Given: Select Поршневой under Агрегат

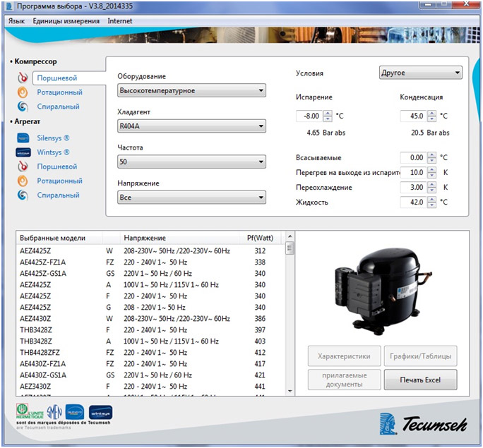Looking at the screenshot, I should pyautogui.click(x=57, y=167).
